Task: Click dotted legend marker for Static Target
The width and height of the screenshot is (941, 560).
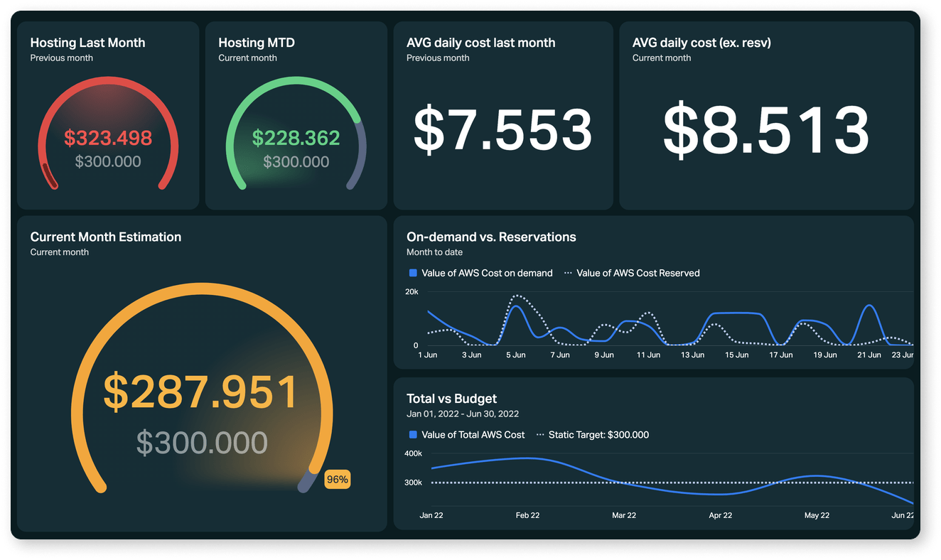Action: [x=540, y=435]
